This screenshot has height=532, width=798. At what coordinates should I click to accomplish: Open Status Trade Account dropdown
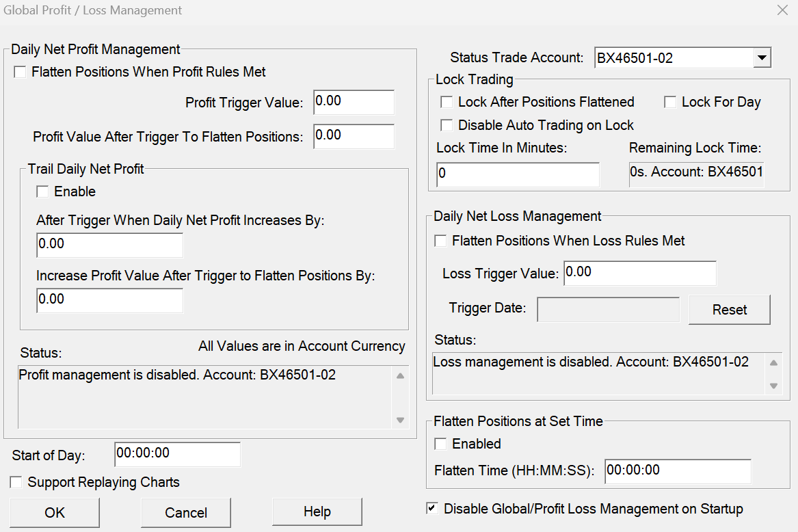click(762, 58)
